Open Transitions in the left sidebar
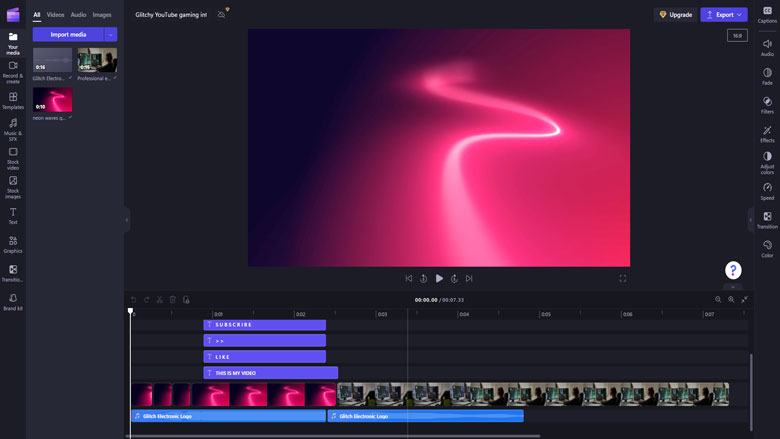Image resolution: width=780 pixels, height=439 pixels. coord(13,273)
